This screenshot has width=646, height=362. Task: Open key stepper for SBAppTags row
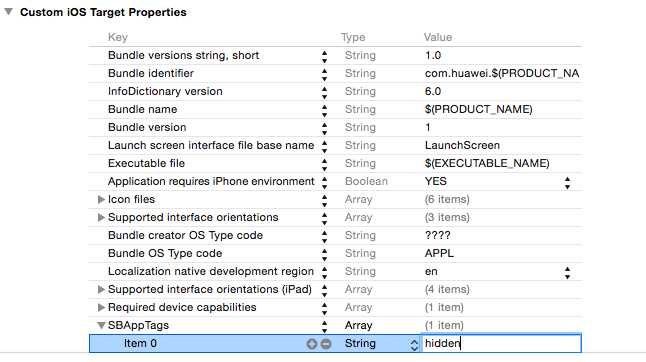click(x=325, y=325)
